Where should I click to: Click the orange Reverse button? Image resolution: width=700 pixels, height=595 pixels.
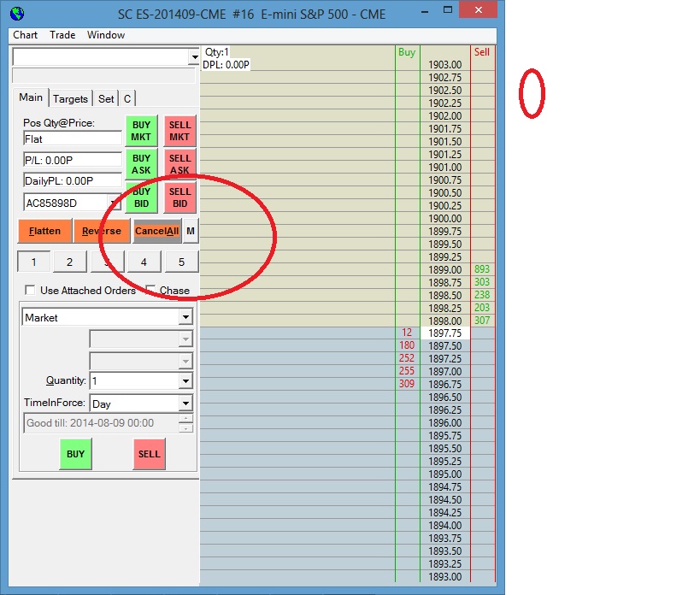click(102, 231)
